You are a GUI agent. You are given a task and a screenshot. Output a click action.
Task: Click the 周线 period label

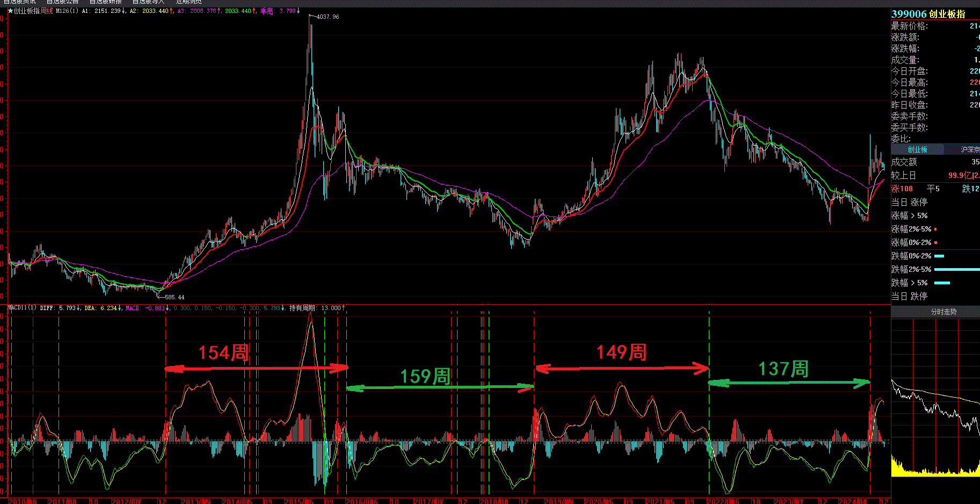[47, 11]
